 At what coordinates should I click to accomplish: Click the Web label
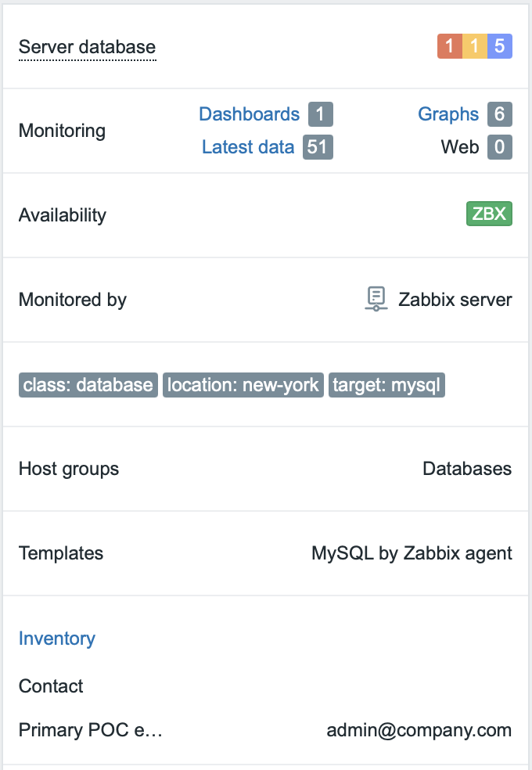(x=459, y=147)
